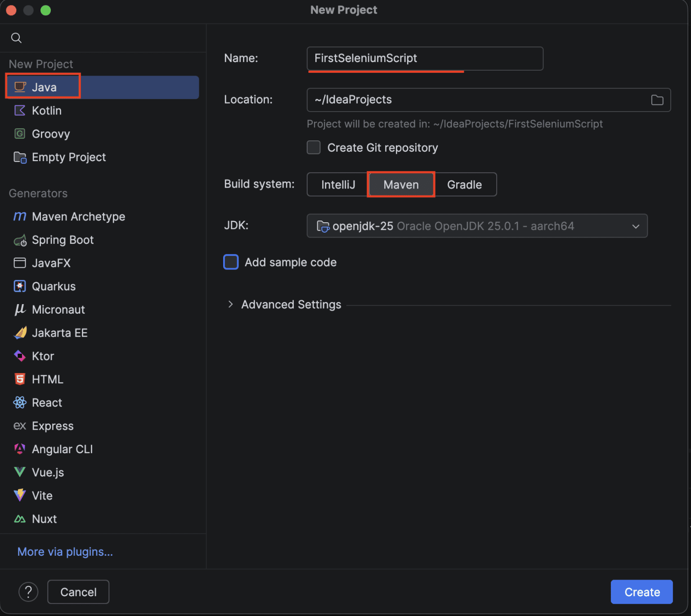Select the Maven Archetype generator
The height and width of the screenshot is (616, 691).
[x=79, y=216]
